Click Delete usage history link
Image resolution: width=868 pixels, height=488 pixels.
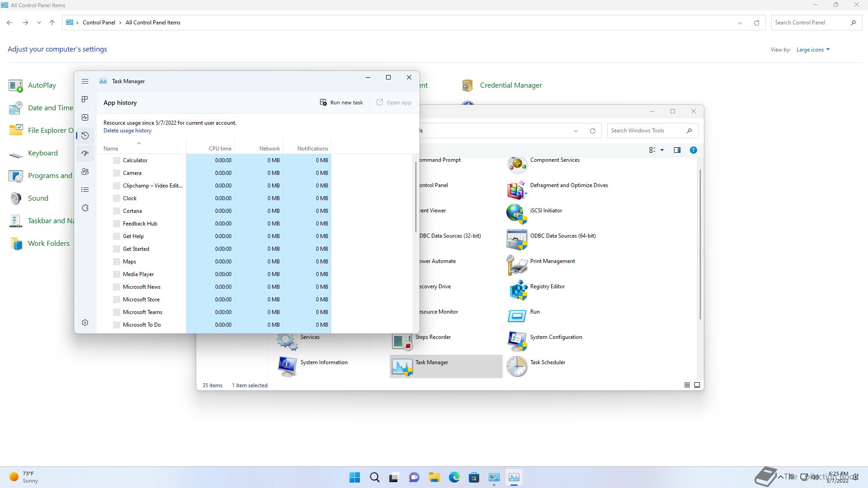(x=127, y=131)
